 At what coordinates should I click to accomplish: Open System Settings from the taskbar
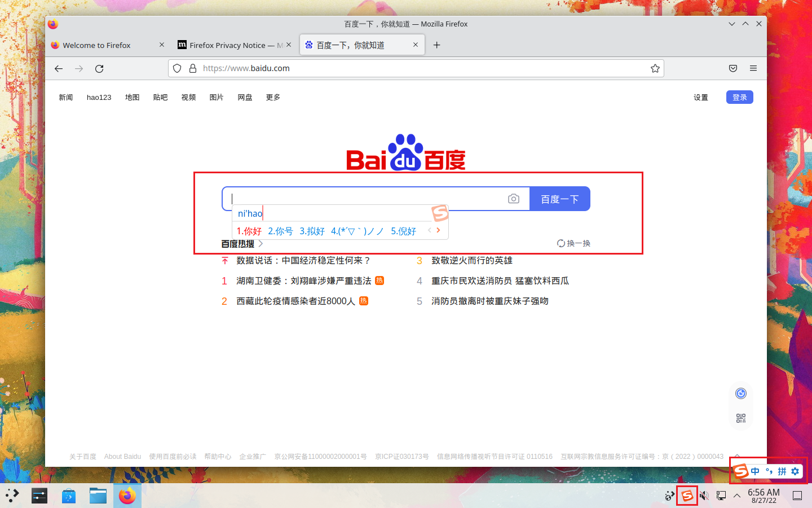tap(39, 496)
